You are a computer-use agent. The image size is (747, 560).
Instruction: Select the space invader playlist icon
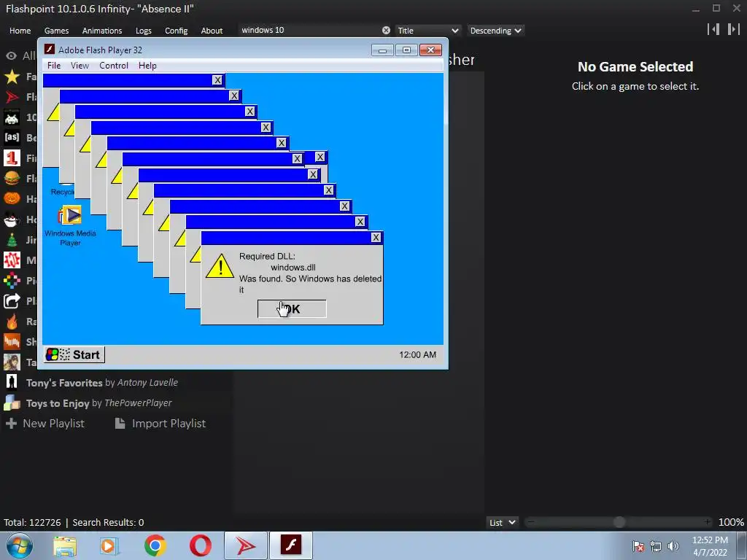[x=12, y=117]
